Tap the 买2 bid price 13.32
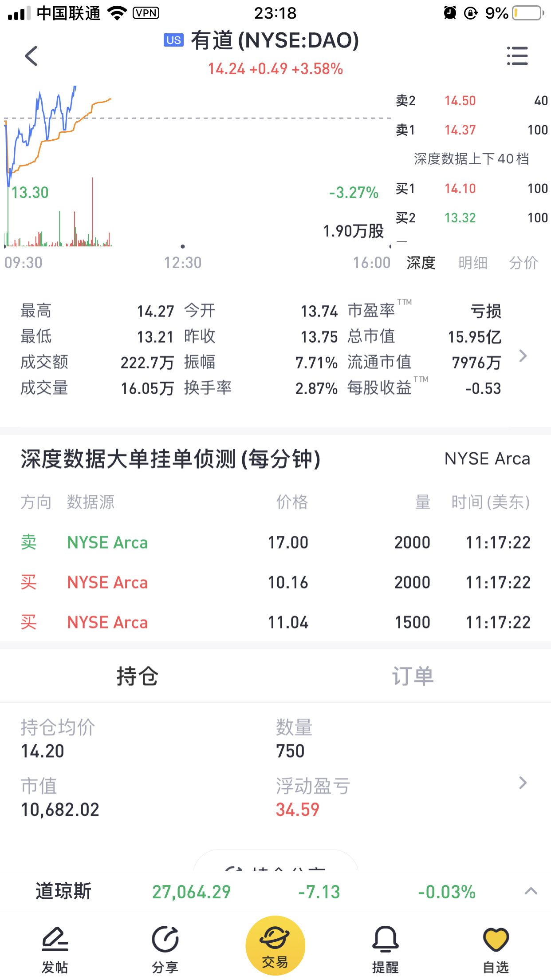 tap(460, 218)
